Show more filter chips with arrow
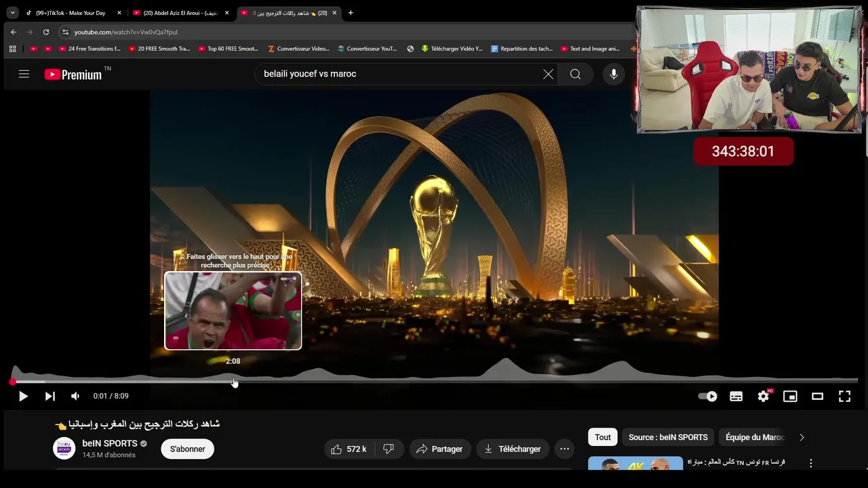The image size is (868, 488). pyautogui.click(x=802, y=437)
